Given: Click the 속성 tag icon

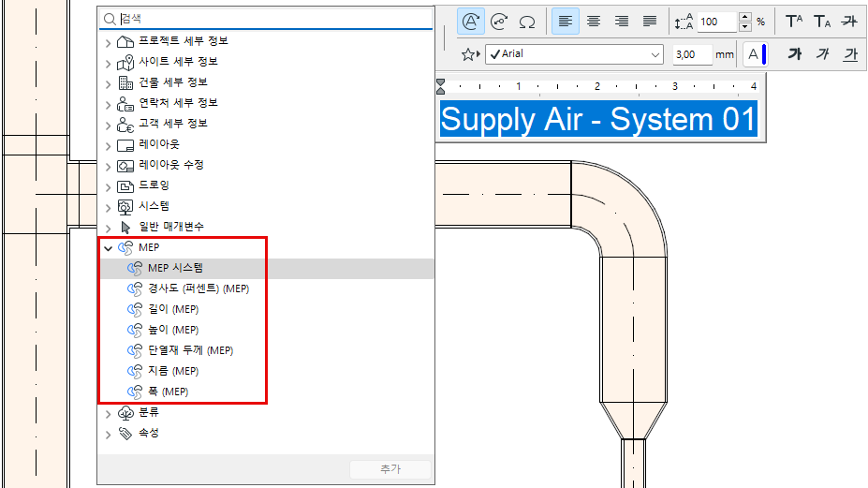Looking at the screenshot, I should click(x=125, y=433).
